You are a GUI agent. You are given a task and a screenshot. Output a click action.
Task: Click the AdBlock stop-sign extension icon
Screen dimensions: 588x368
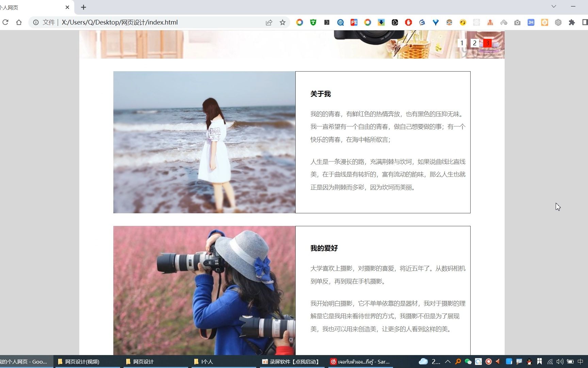point(408,22)
